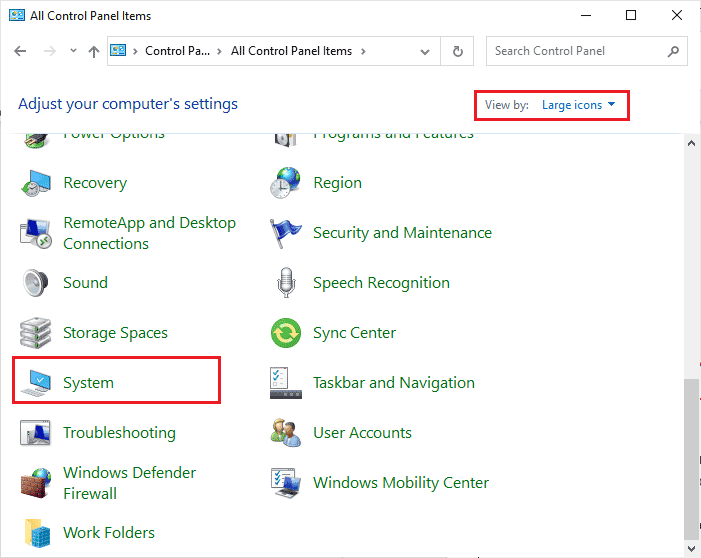Minimize the Control Panel window
Viewport: 701px width, 558px height.
[x=586, y=15]
